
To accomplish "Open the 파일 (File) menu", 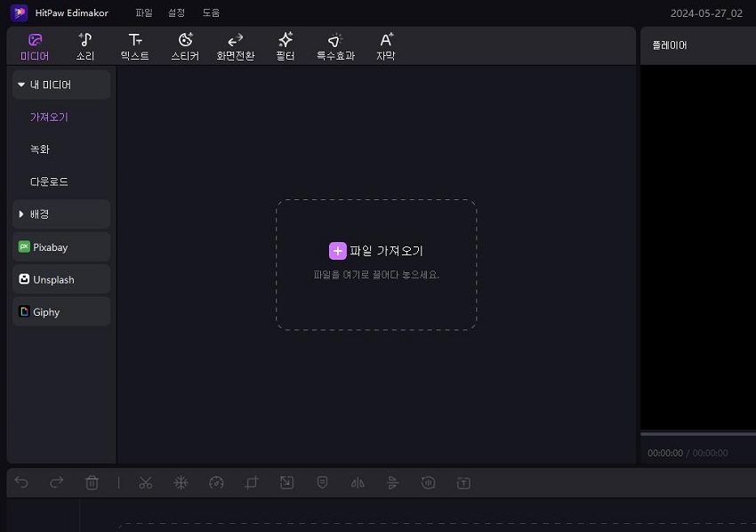I will point(142,12).
